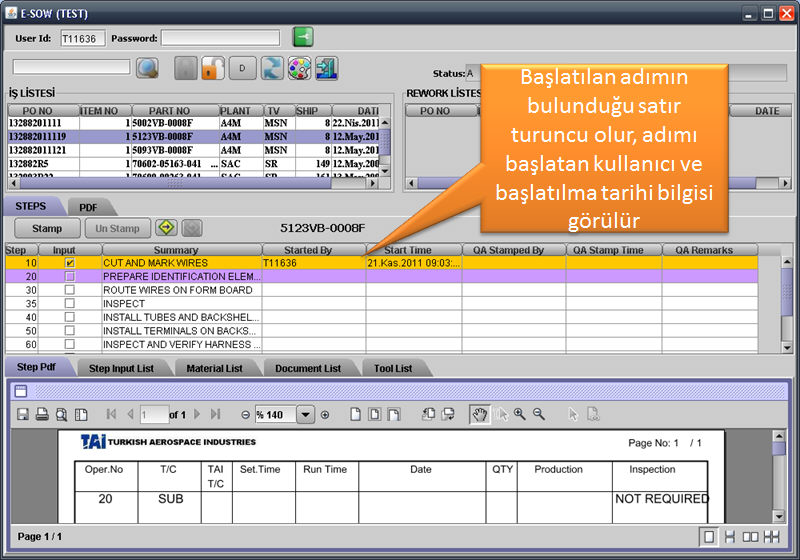Image resolution: width=800 pixels, height=560 pixels.
Task: Click the yellow diamond arrow icon near Un Stamp
Action: pos(166,227)
